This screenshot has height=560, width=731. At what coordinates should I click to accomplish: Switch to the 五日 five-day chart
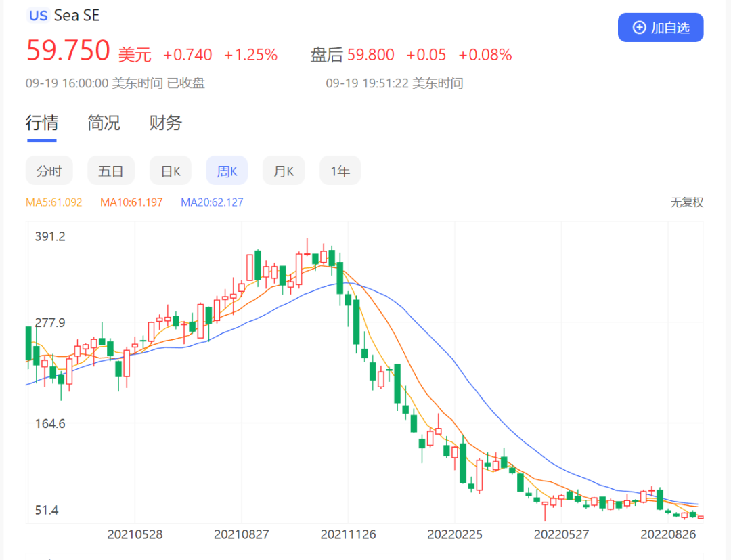(x=111, y=171)
